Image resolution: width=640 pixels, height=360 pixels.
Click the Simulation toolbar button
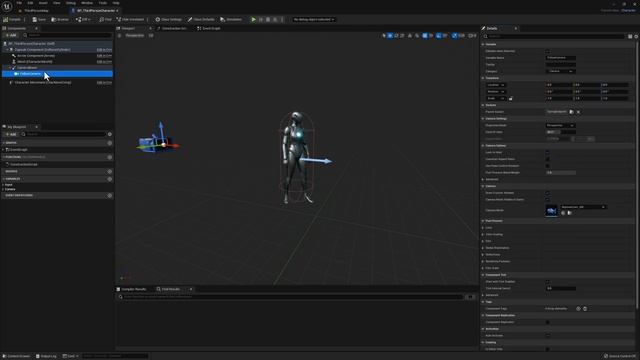[x=231, y=19]
